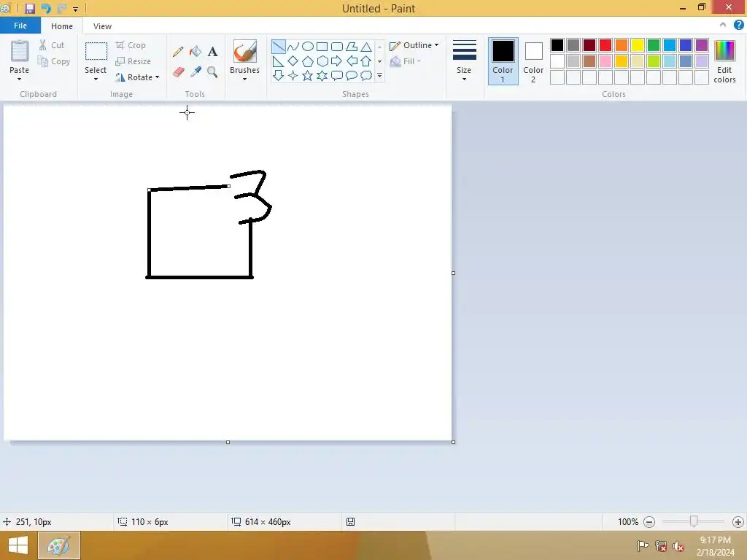The image size is (747, 560).
Task: Choose the Up arrow shape
Action: 366,61
